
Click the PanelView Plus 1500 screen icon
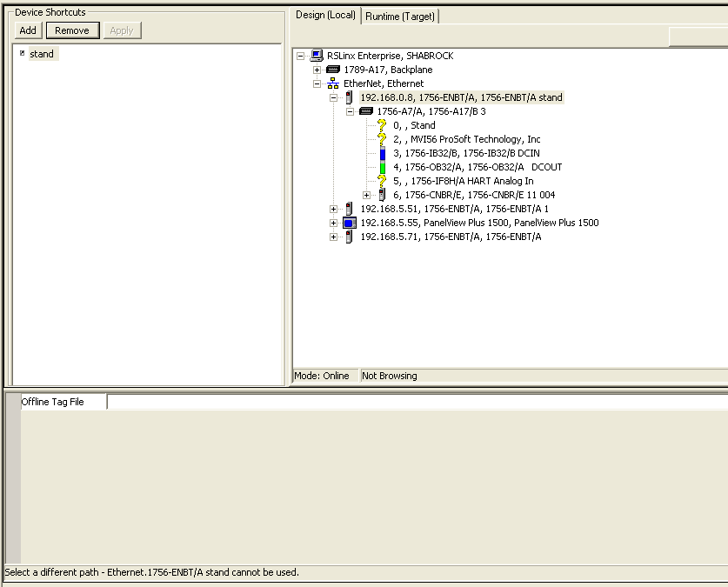[350, 223]
